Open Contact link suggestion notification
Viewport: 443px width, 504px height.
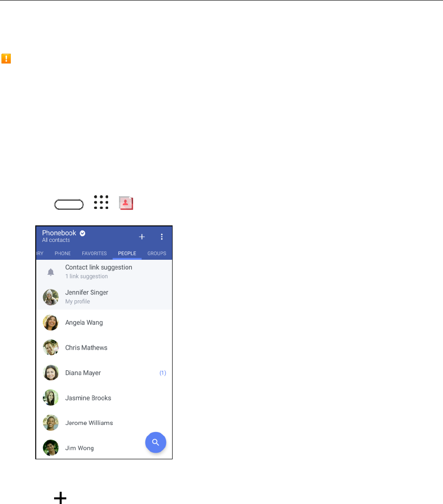coord(104,272)
